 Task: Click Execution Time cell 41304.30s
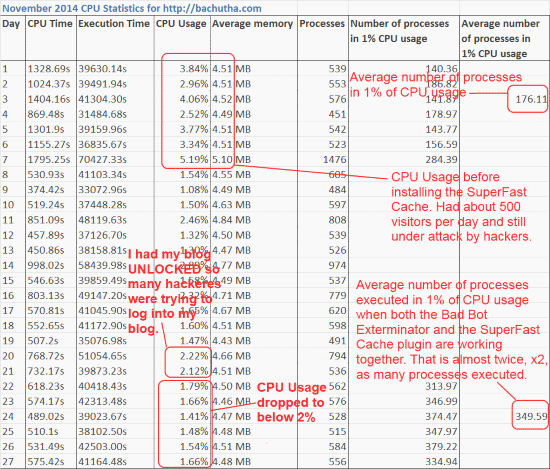point(102,99)
